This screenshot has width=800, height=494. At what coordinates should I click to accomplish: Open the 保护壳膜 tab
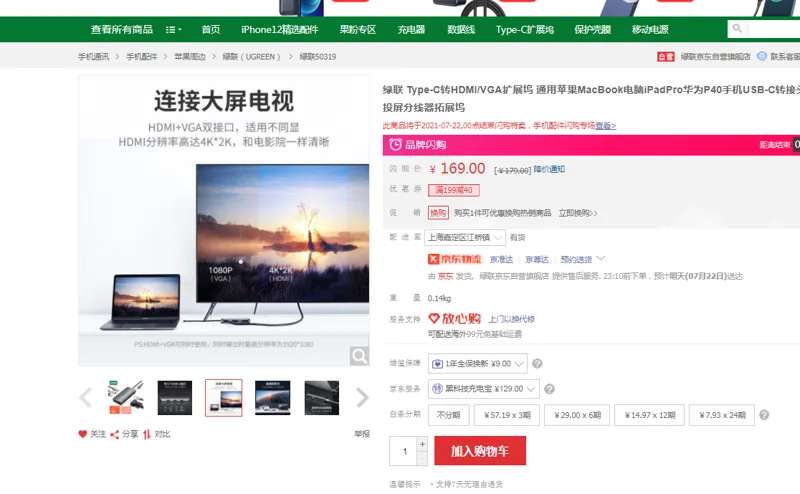[592, 30]
